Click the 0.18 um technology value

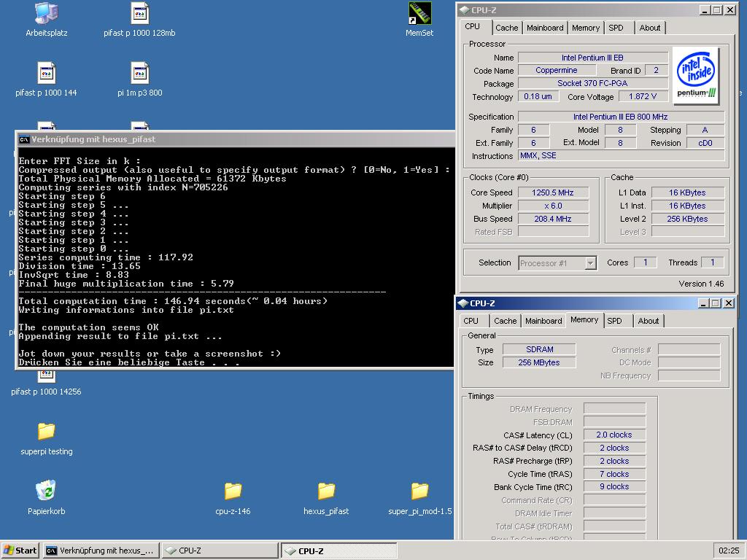(538, 97)
